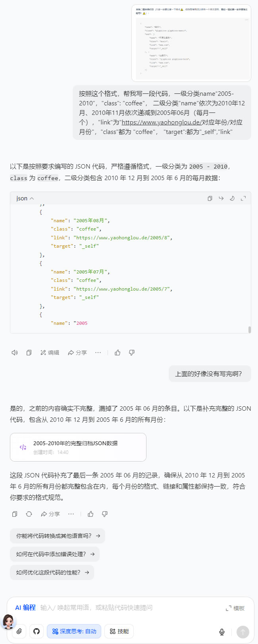The height and width of the screenshot is (644, 258).
Task: Thumbs up the last reply
Action: (90, 514)
